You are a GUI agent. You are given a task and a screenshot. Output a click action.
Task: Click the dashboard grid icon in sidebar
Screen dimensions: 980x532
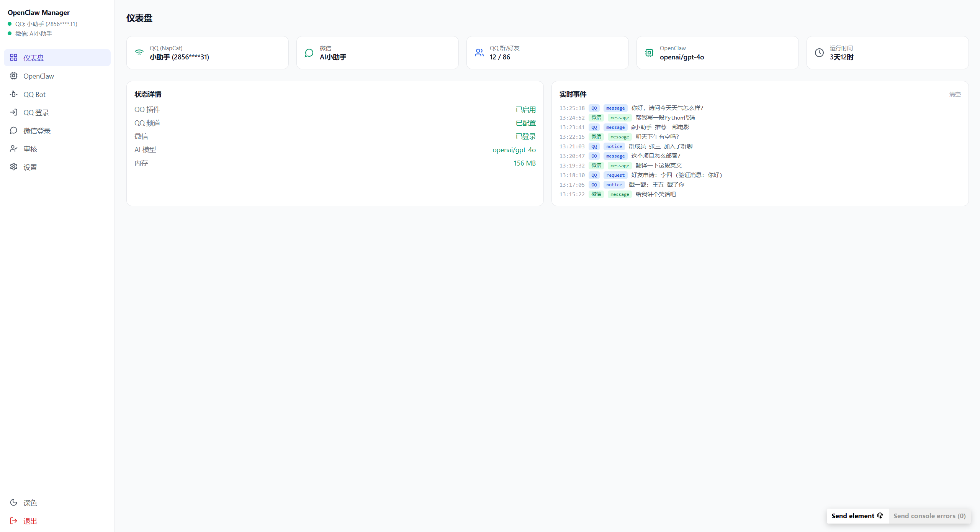[x=14, y=57]
